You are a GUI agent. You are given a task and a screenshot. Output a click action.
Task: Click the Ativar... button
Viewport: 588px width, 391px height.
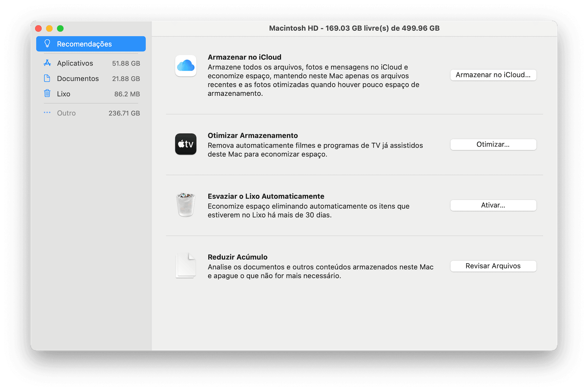[x=493, y=205]
